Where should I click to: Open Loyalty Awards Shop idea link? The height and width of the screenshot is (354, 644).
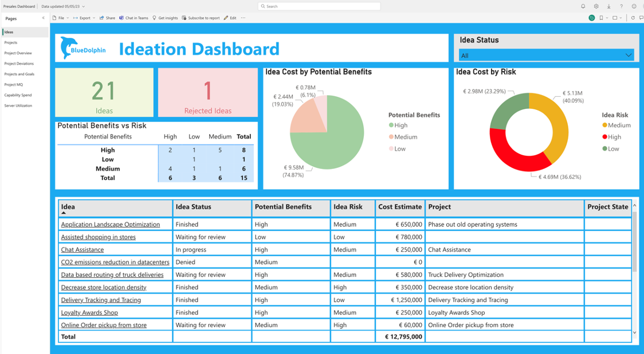coord(89,313)
